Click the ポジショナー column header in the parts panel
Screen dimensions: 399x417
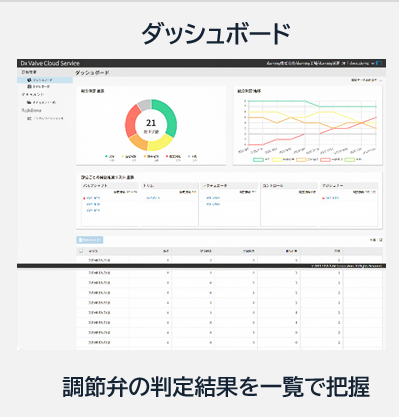coord(349,186)
